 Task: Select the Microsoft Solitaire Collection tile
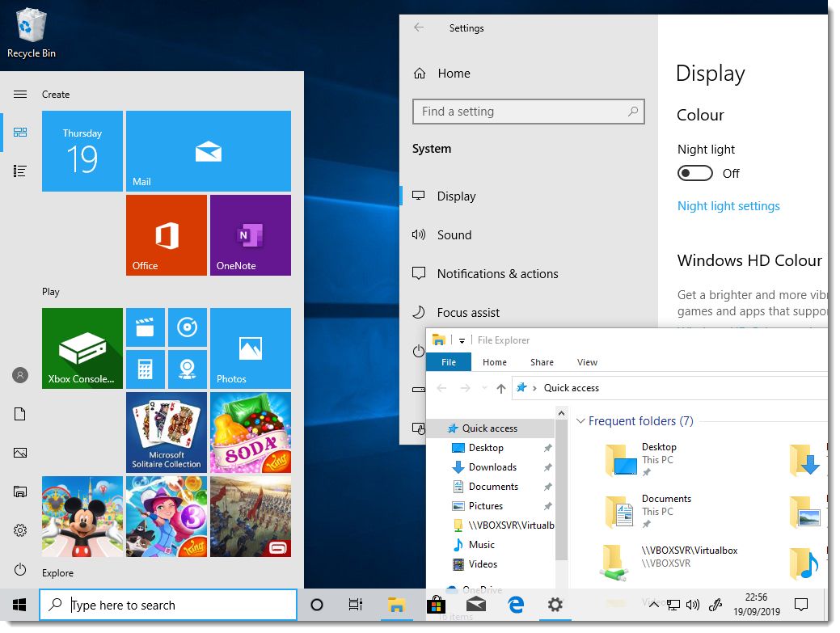167,433
